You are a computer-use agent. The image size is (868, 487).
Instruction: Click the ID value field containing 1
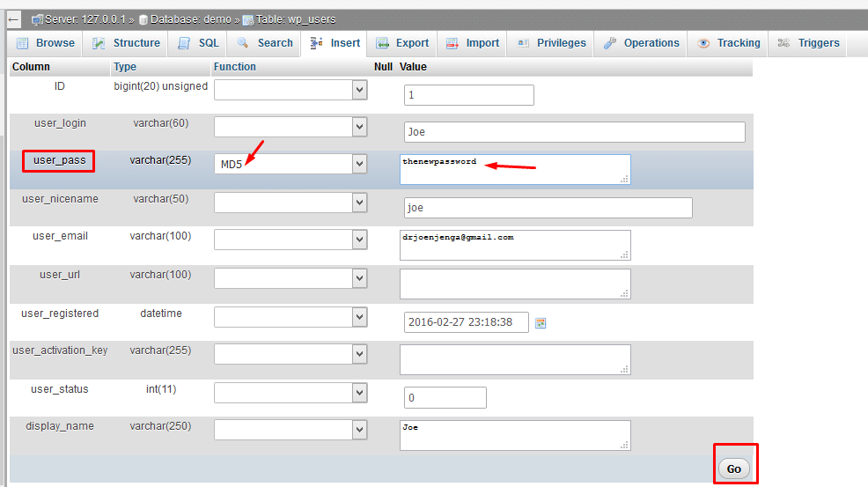click(469, 95)
